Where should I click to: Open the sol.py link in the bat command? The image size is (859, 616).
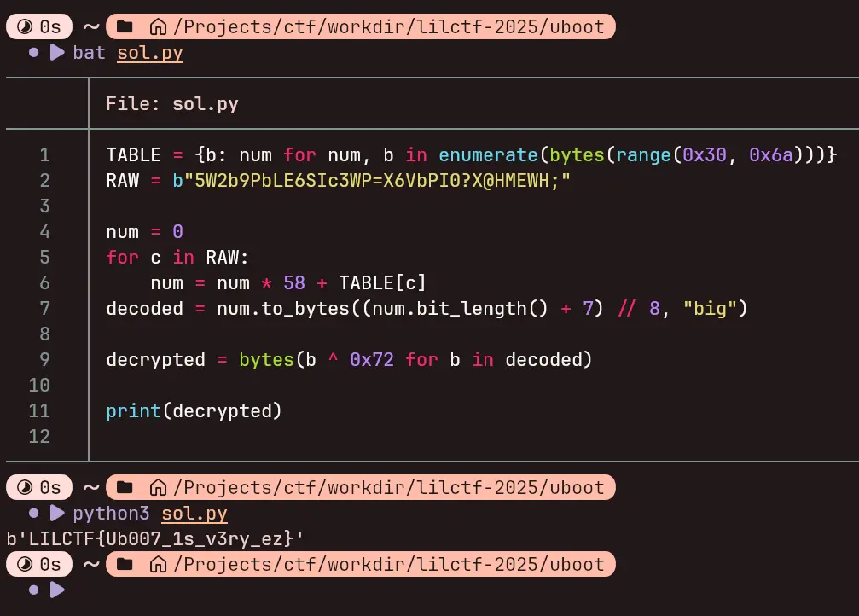pos(150,53)
